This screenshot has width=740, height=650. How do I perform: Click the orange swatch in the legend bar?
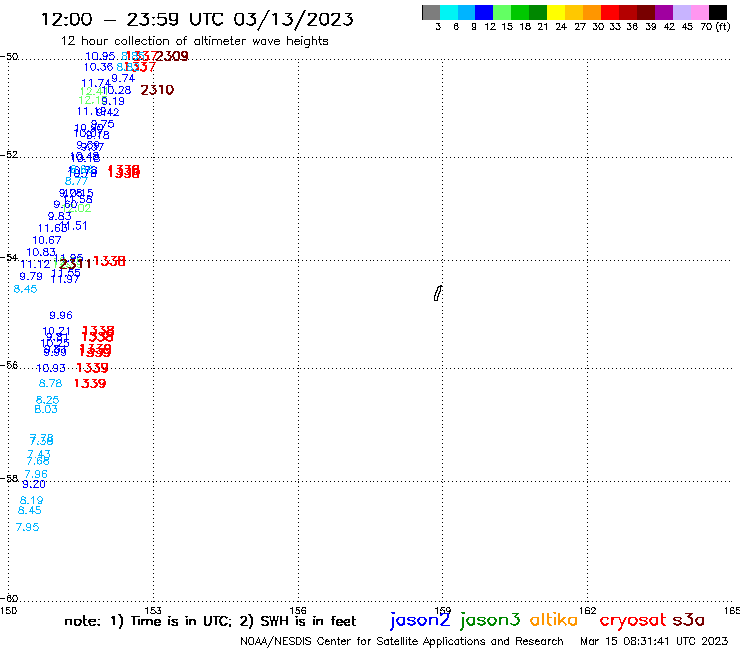point(592,12)
